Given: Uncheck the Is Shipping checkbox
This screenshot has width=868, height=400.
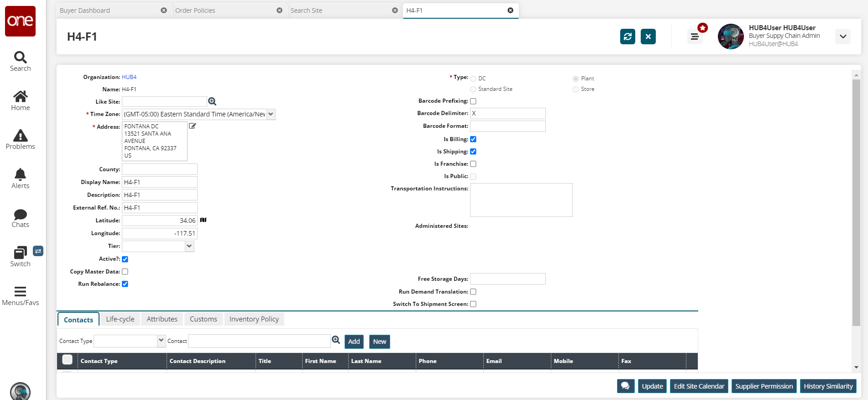Looking at the screenshot, I should pos(473,152).
